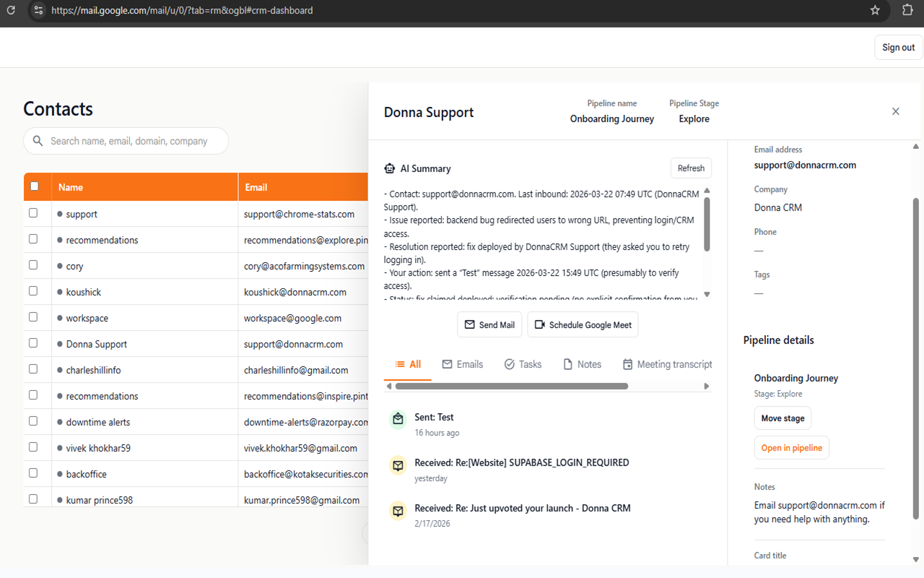Click 'Onboarding Journey' under Pipeline details
Screen dimensions: 924x578
796,378
